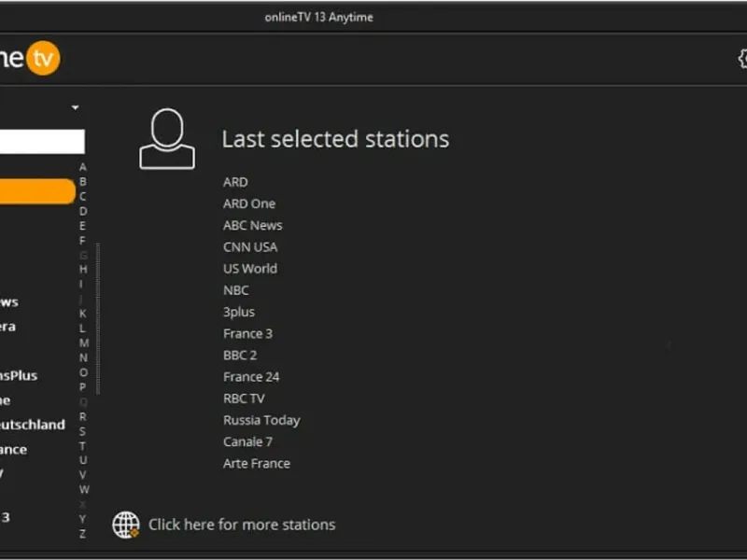Jump to letter K in alphabet index

[83, 314]
